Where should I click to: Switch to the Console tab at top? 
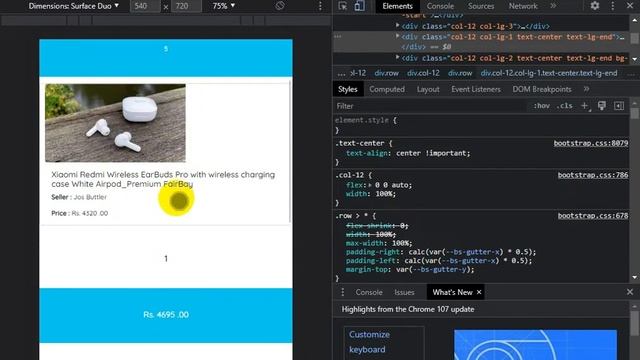[440, 6]
